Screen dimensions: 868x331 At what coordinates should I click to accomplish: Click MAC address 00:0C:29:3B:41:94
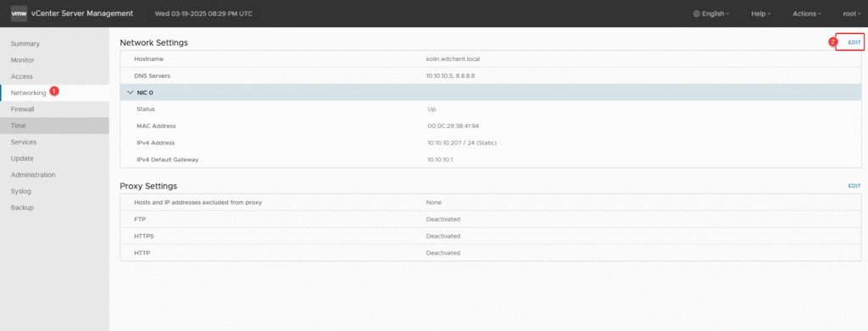pos(453,126)
